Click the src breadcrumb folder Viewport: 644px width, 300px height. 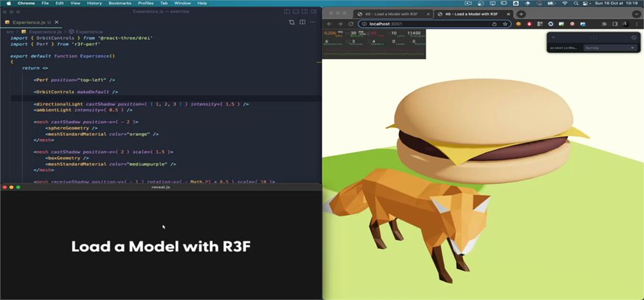point(10,32)
